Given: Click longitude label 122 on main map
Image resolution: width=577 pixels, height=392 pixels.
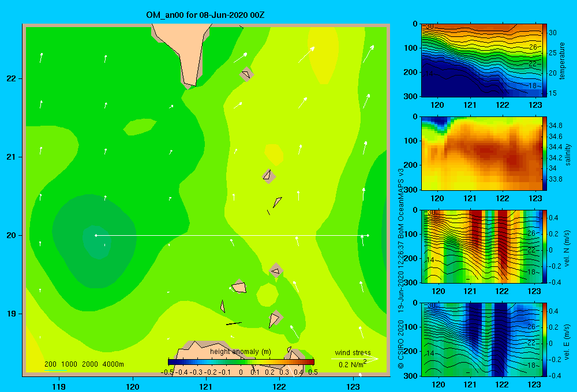Looking at the screenshot, I should coord(280,386).
